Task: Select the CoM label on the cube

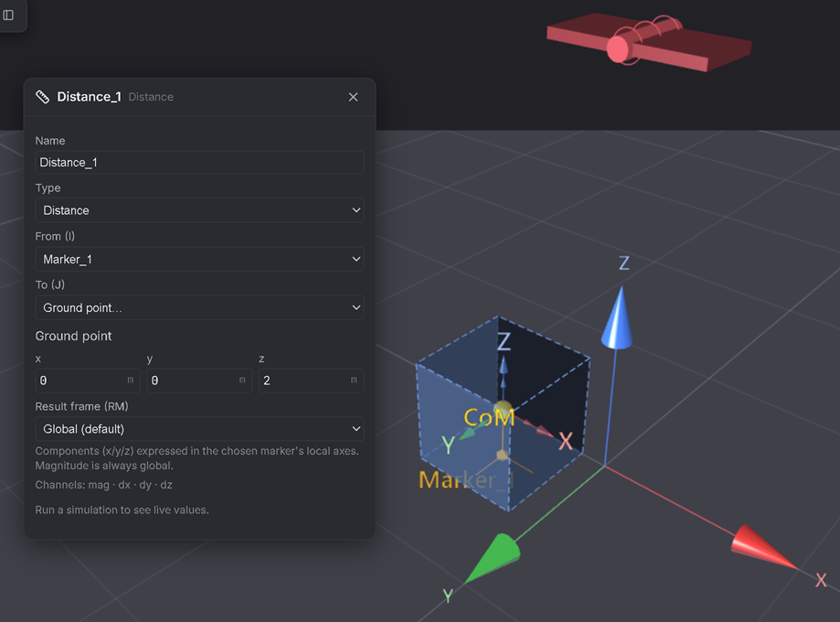Action: 489,418
